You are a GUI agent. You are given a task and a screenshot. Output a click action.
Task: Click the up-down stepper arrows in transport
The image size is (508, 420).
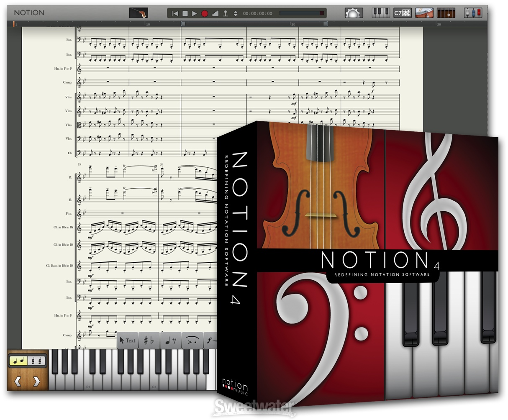tap(236, 13)
